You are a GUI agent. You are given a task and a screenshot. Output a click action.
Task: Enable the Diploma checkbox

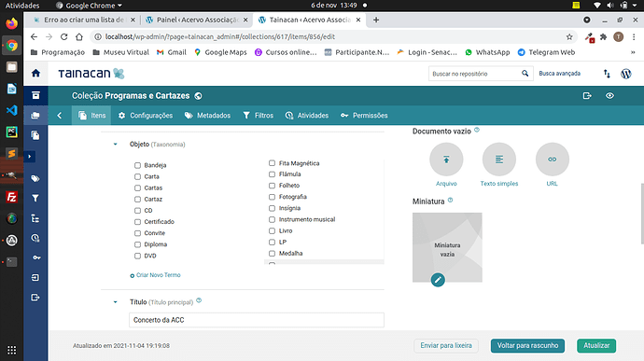pos(137,244)
